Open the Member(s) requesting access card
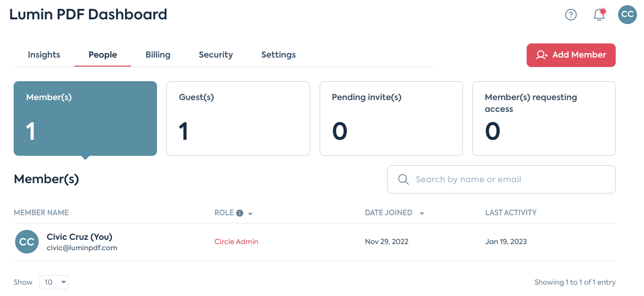 coord(544,118)
